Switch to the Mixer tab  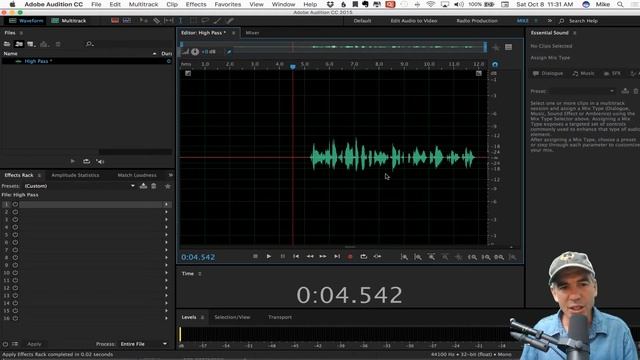point(252,33)
